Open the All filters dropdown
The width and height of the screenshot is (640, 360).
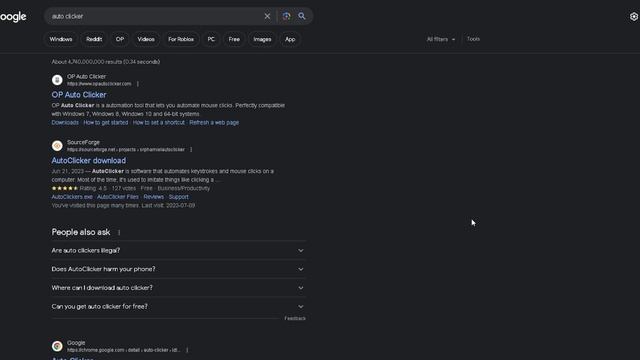tap(441, 39)
